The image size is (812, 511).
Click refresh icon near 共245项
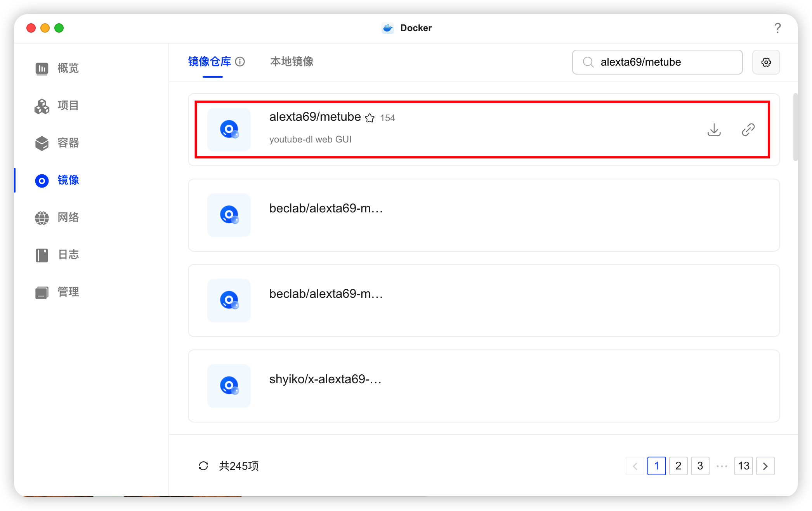[203, 466]
